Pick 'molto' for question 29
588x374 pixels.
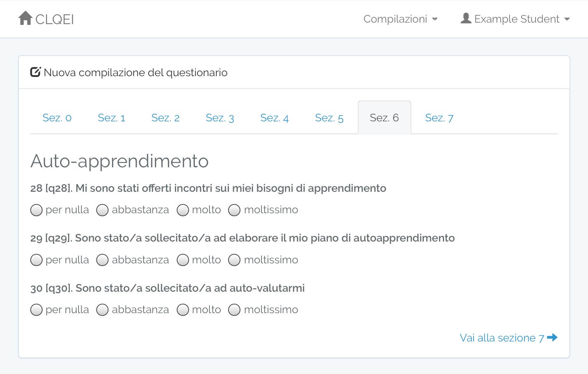[x=183, y=260]
